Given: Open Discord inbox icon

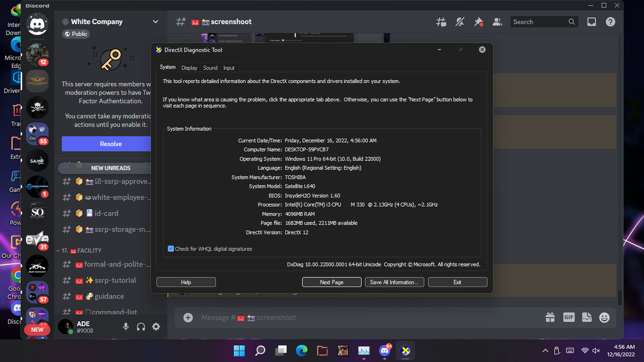Looking at the screenshot, I should pyautogui.click(x=592, y=22).
